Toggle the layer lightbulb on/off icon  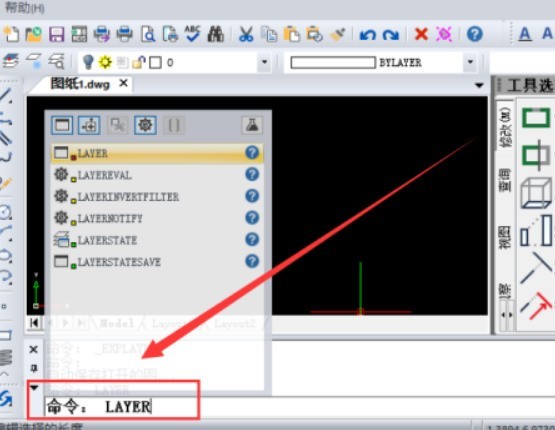coord(88,62)
